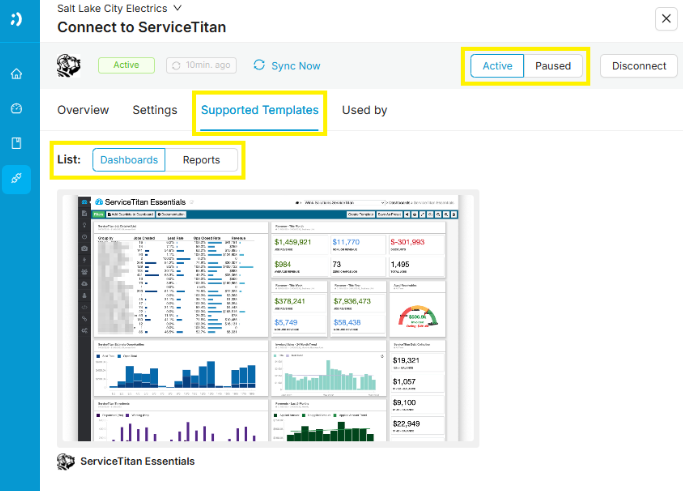Click the Disconnect button
Image resolution: width=683 pixels, height=491 pixels.
tap(639, 66)
